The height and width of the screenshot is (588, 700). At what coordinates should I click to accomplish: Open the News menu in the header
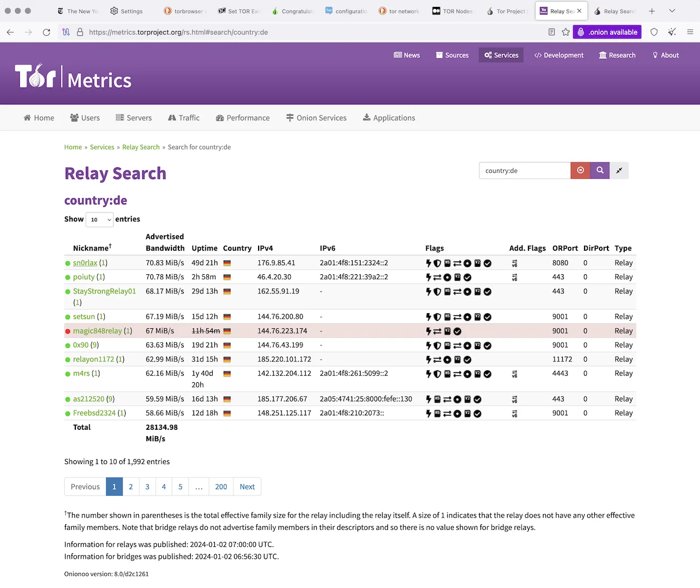click(407, 55)
